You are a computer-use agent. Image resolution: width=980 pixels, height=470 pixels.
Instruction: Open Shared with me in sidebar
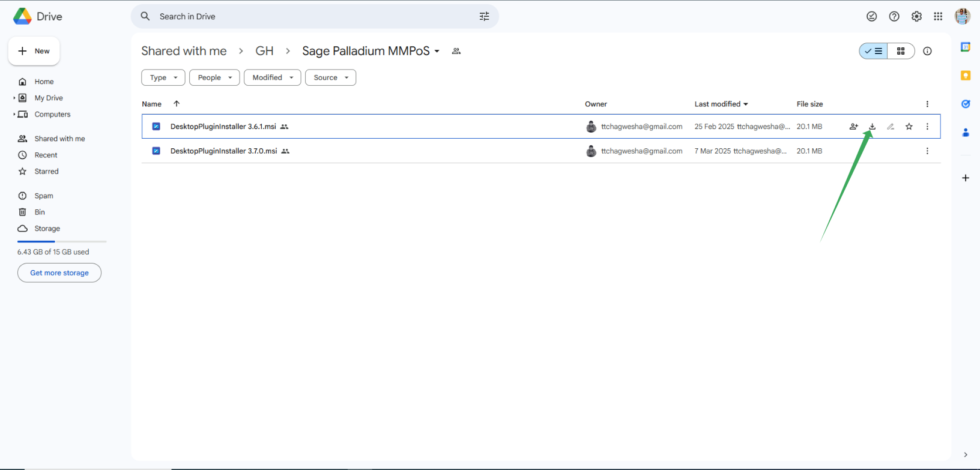[59, 139]
